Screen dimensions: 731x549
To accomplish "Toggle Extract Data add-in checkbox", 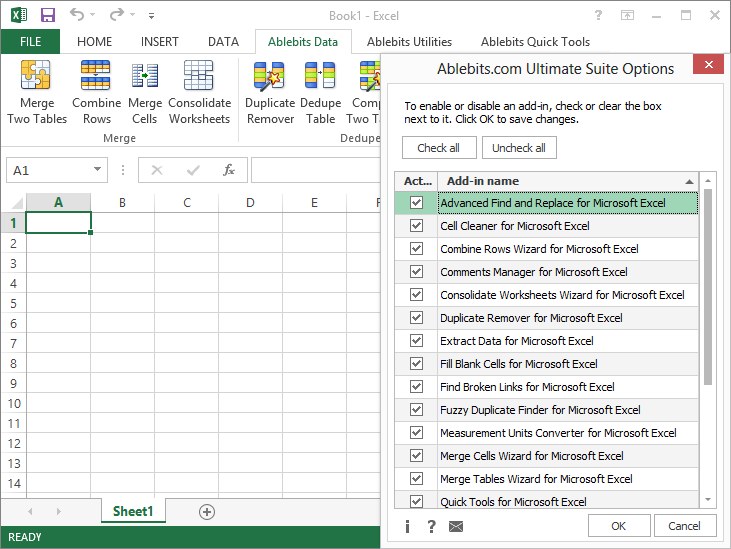I will click(416, 341).
